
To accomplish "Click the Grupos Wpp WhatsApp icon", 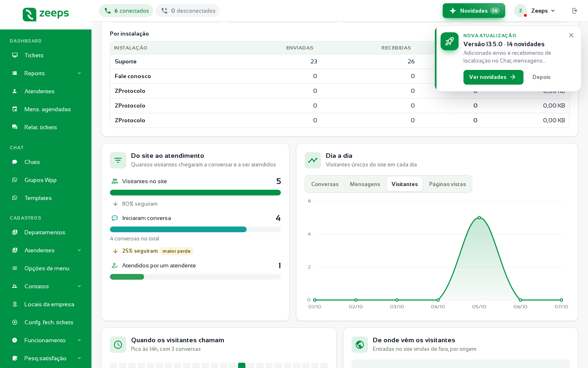I will pos(15,180).
